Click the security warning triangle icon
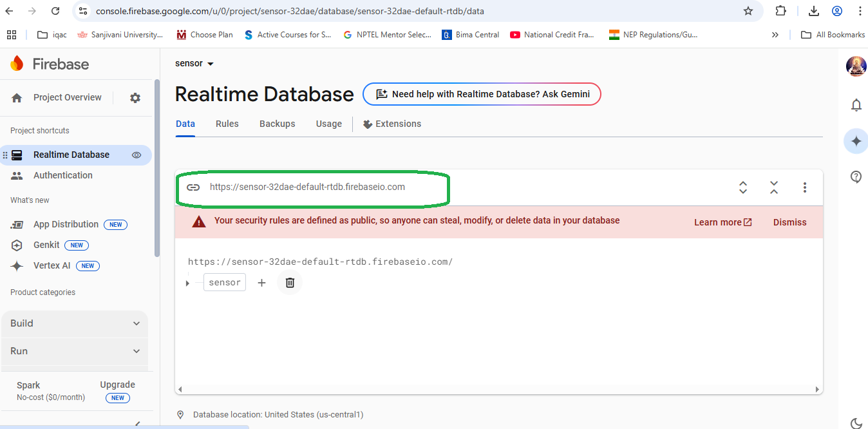The height and width of the screenshot is (429, 868). coord(199,222)
